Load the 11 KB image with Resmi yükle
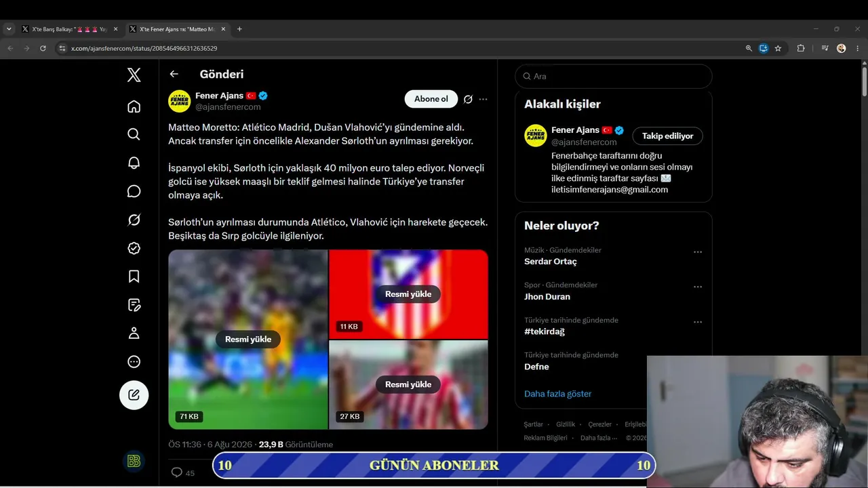This screenshot has height=488, width=868. click(408, 294)
